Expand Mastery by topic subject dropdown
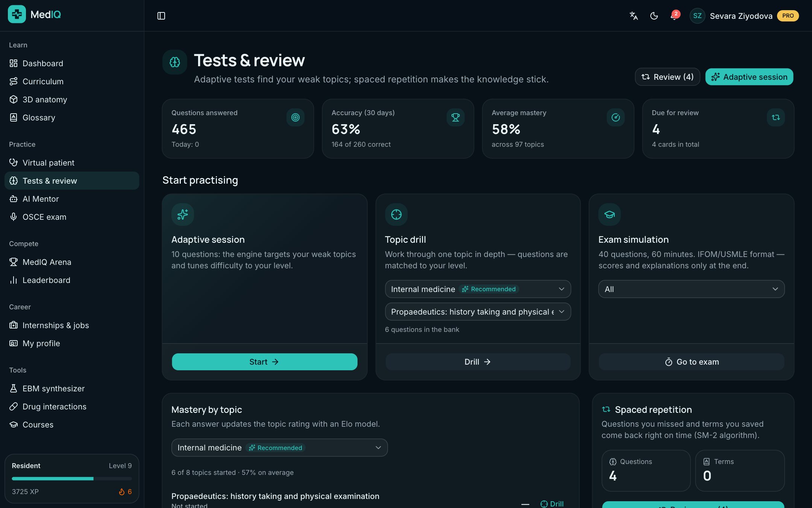 coord(279,448)
